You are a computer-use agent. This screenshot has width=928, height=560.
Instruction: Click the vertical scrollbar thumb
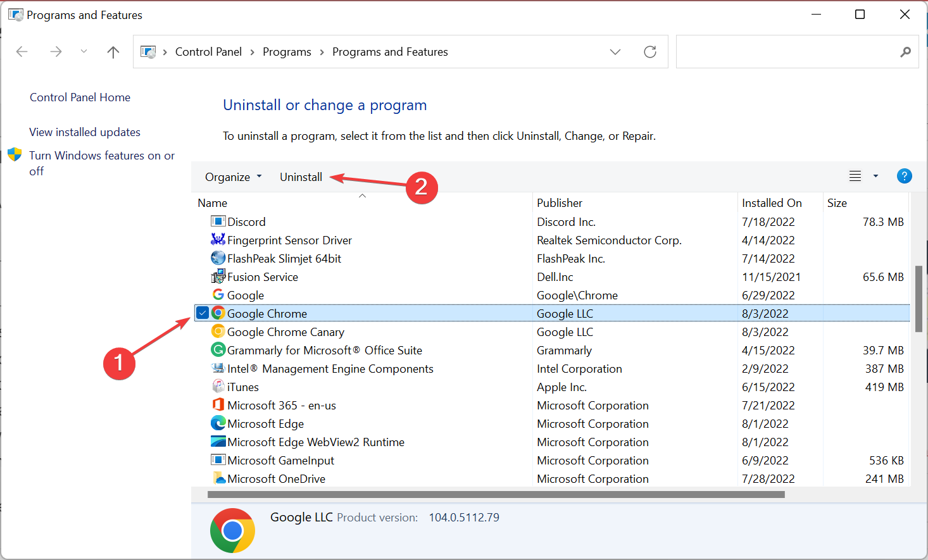[919, 299]
